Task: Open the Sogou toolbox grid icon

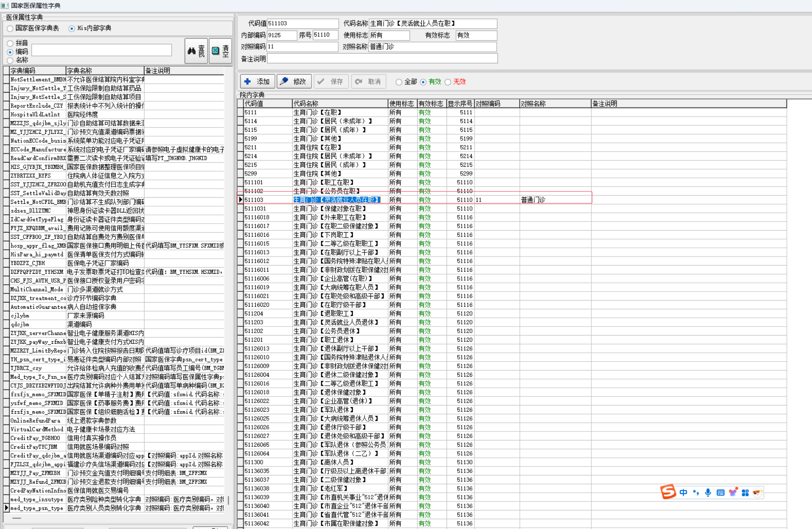Action: (x=745, y=493)
